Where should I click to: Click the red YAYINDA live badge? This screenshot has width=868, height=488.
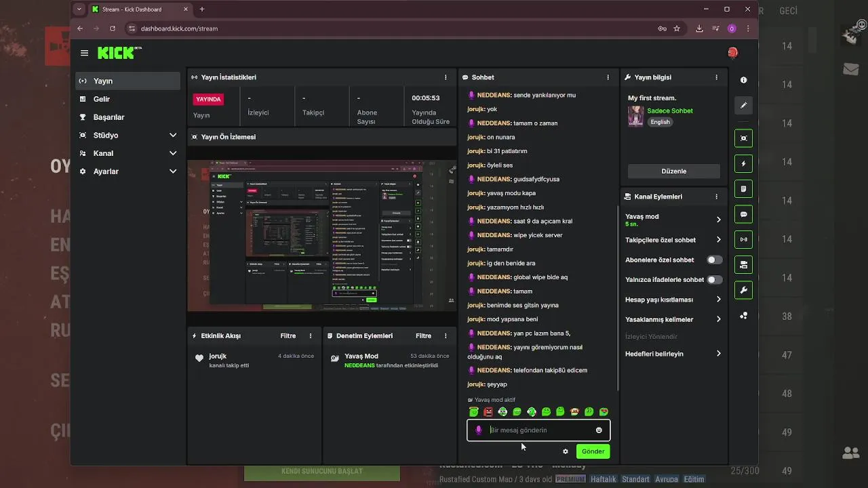(x=208, y=99)
